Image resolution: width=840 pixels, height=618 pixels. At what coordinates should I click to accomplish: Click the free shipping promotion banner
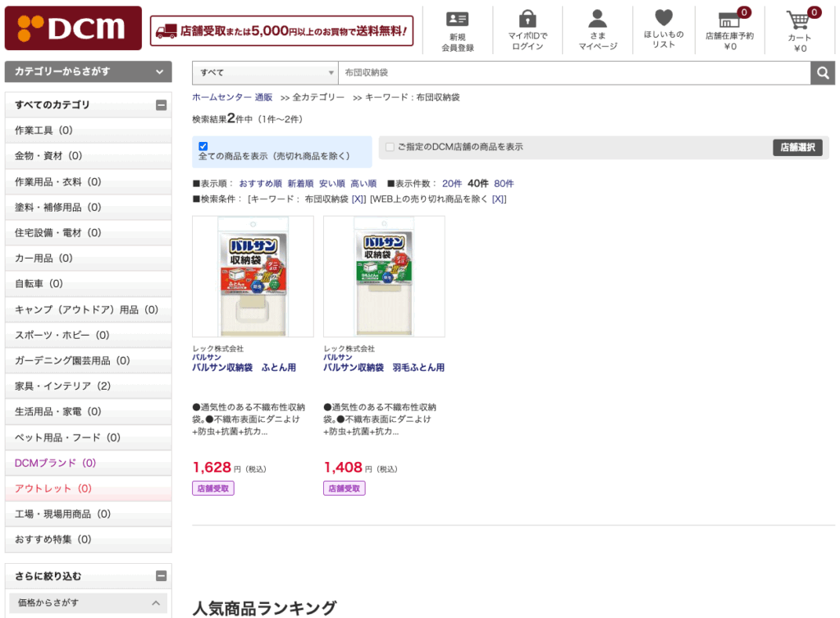[x=281, y=31]
